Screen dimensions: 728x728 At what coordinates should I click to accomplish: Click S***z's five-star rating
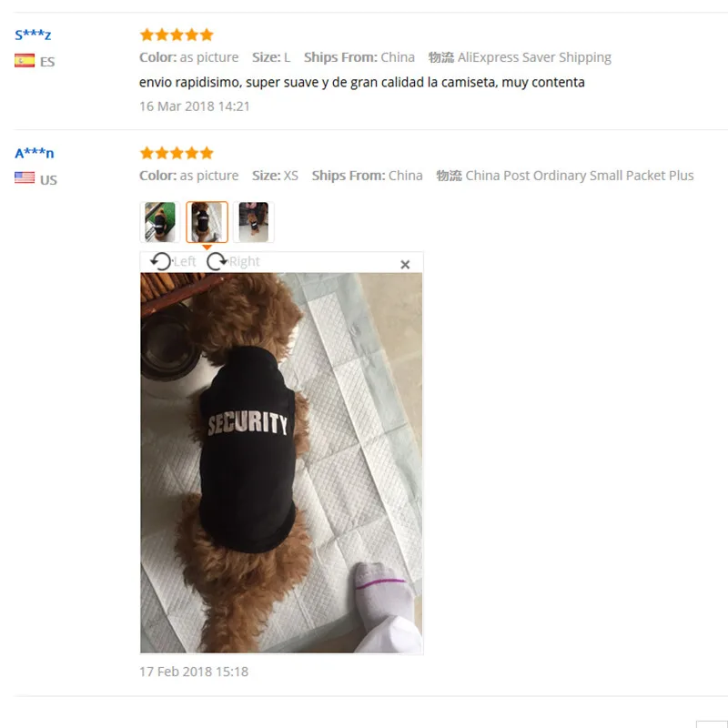click(177, 35)
